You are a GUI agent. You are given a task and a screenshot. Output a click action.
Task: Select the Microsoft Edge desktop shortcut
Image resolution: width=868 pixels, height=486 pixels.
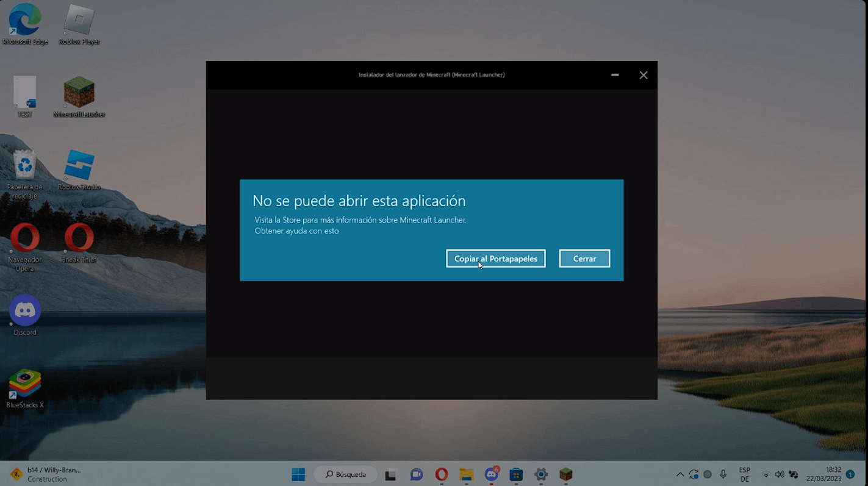(x=25, y=25)
